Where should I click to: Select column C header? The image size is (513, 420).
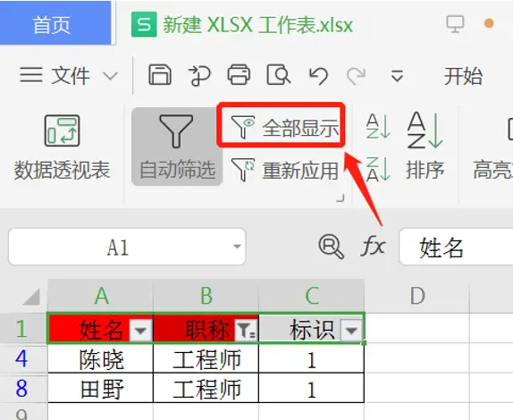click(x=311, y=296)
